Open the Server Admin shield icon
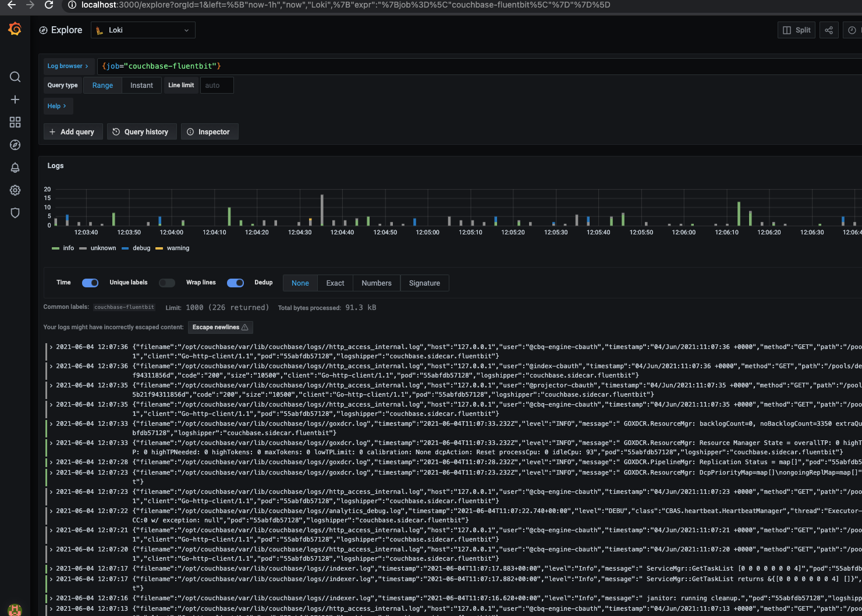Screen dimensions: 862x616 coord(15,213)
